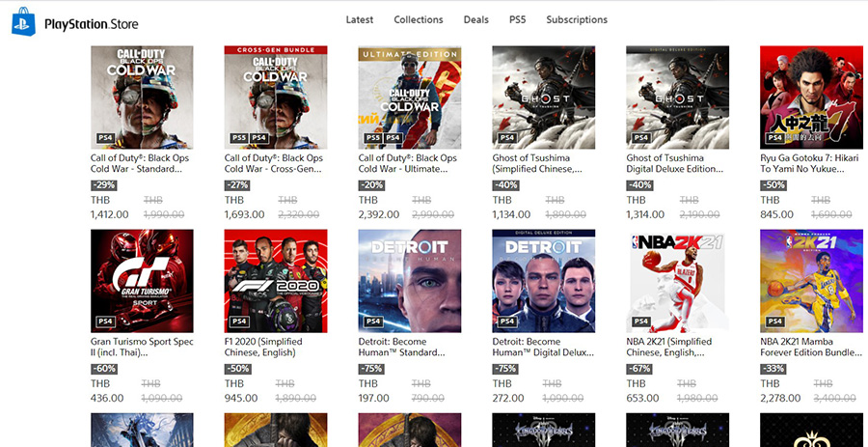Click PS4 badge on F1 2020 cover

click(239, 321)
